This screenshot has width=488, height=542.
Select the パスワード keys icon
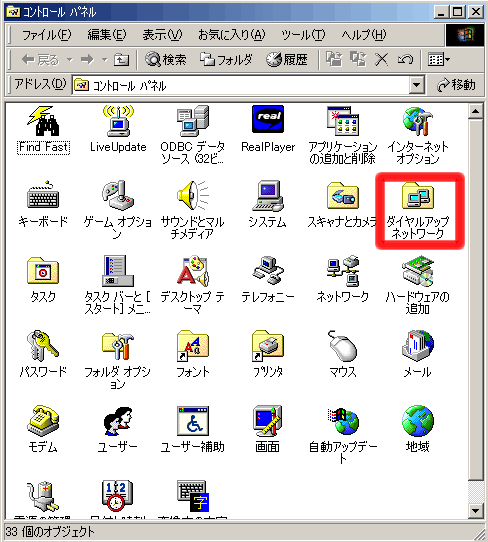tap(43, 346)
